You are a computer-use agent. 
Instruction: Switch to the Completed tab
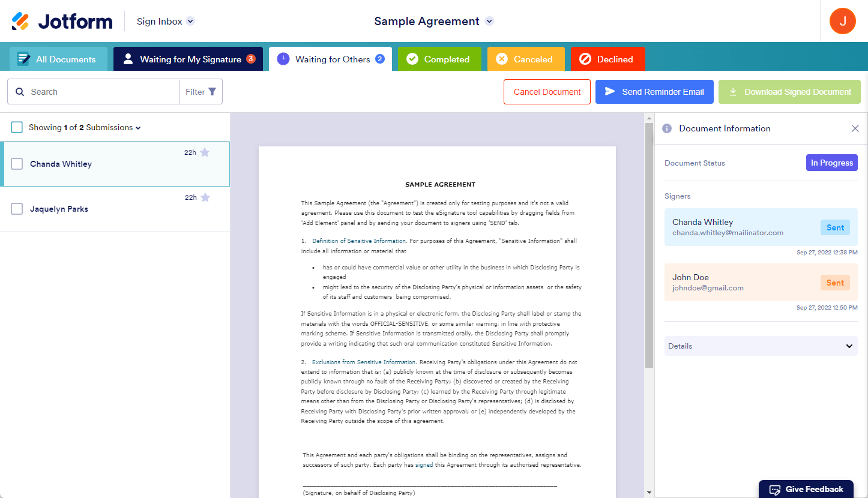(439, 59)
